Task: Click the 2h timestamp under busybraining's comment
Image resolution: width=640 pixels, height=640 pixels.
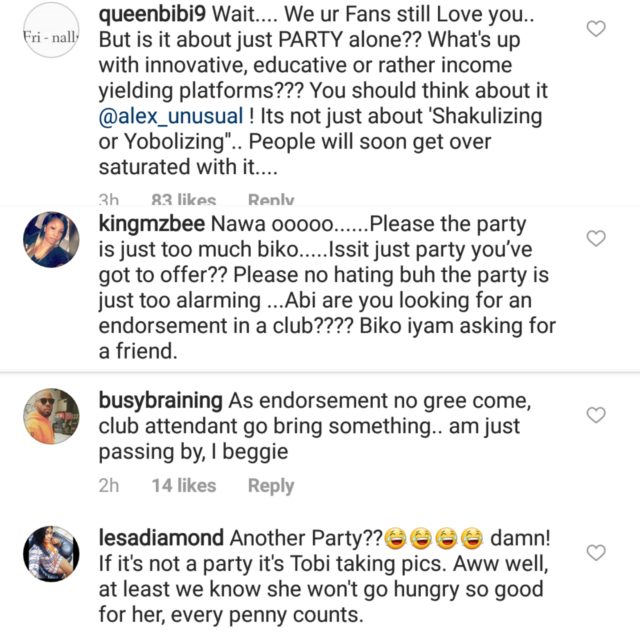Action: click(x=111, y=485)
